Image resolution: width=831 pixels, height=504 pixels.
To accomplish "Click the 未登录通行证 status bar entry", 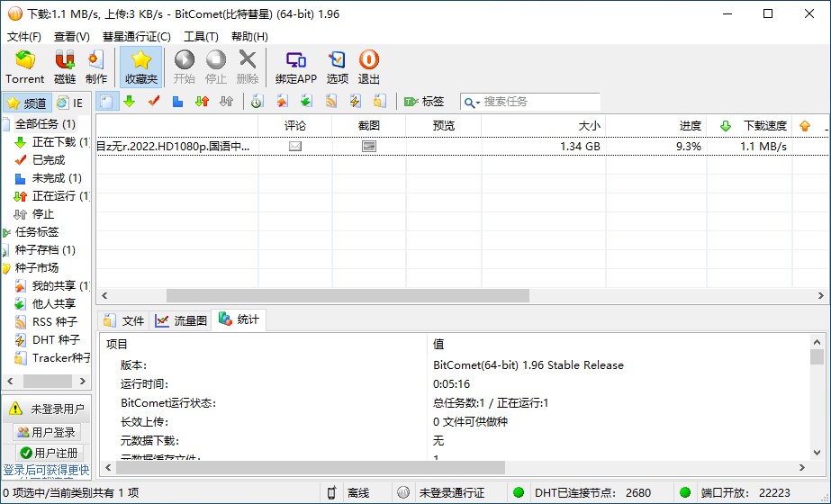I will (x=452, y=493).
